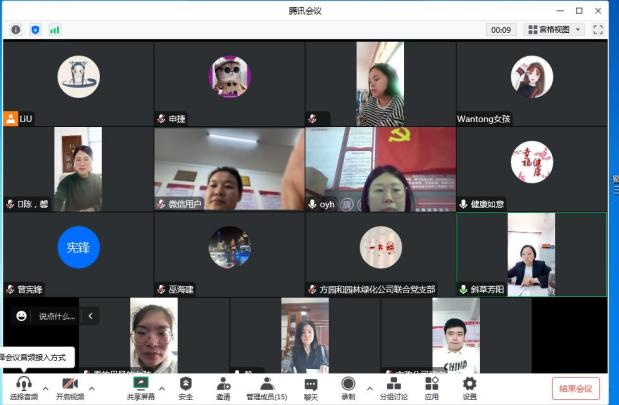Select Wantong女孩 participant avatar
Image resolution: width=619 pixels, height=405 pixels.
(532, 77)
